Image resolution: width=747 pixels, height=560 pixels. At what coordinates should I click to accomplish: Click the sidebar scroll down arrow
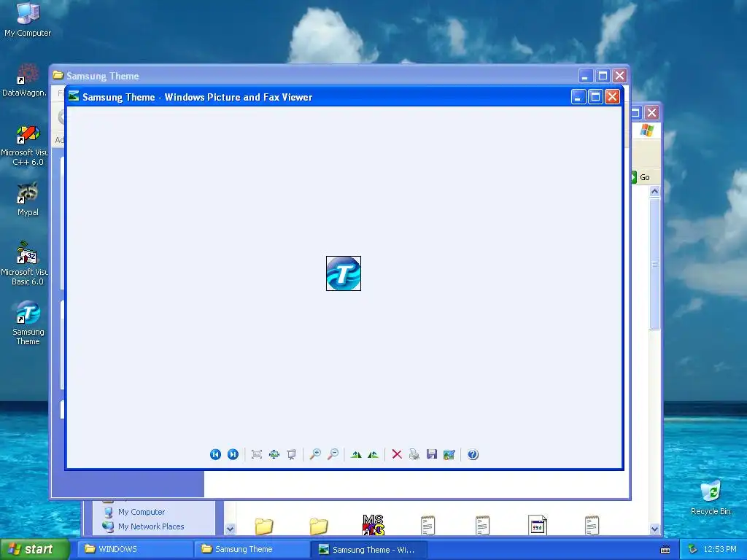click(230, 529)
